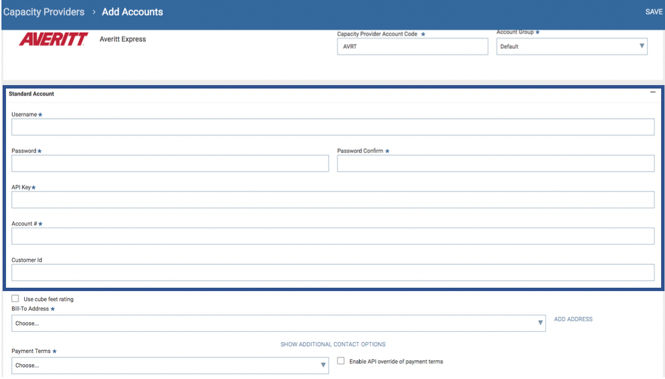Collapse the Standard Account section
The image size is (665, 379).
pos(653,92)
